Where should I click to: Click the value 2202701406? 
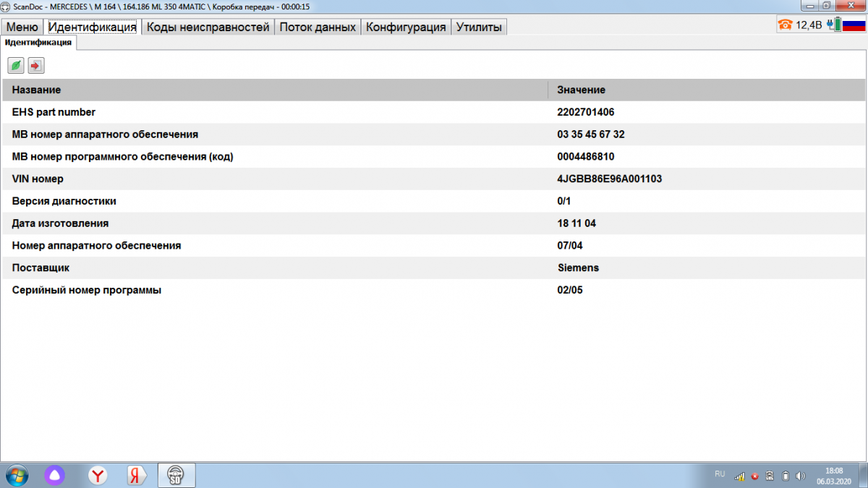(586, 112)
